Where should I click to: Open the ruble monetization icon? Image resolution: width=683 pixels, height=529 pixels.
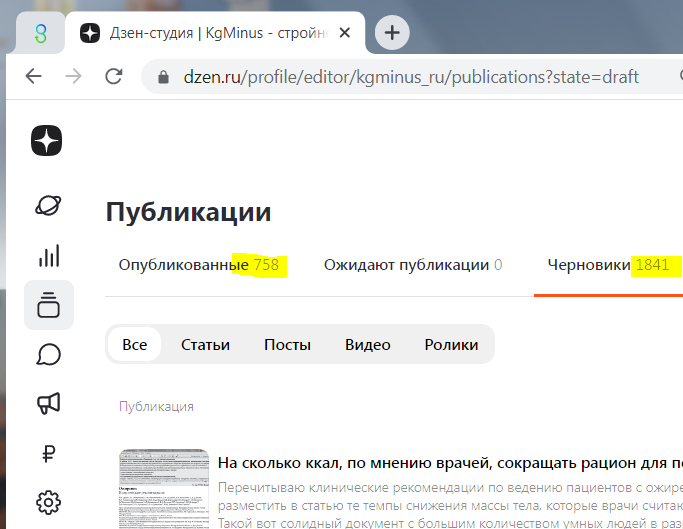click(48, 453)
